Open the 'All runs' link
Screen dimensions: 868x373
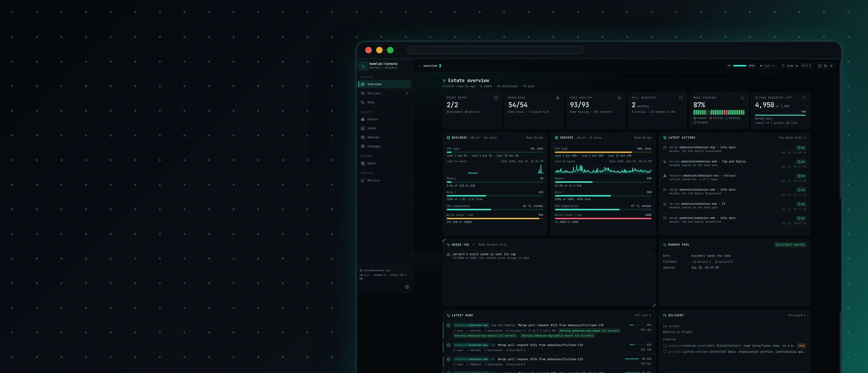(x=643, y=315)
